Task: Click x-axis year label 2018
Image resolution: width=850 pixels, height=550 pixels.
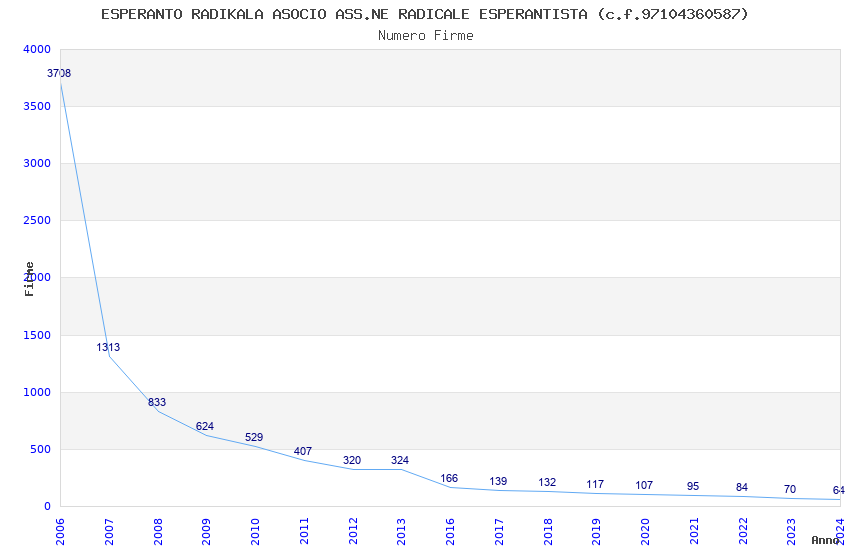Action: (x=548, y=532)
